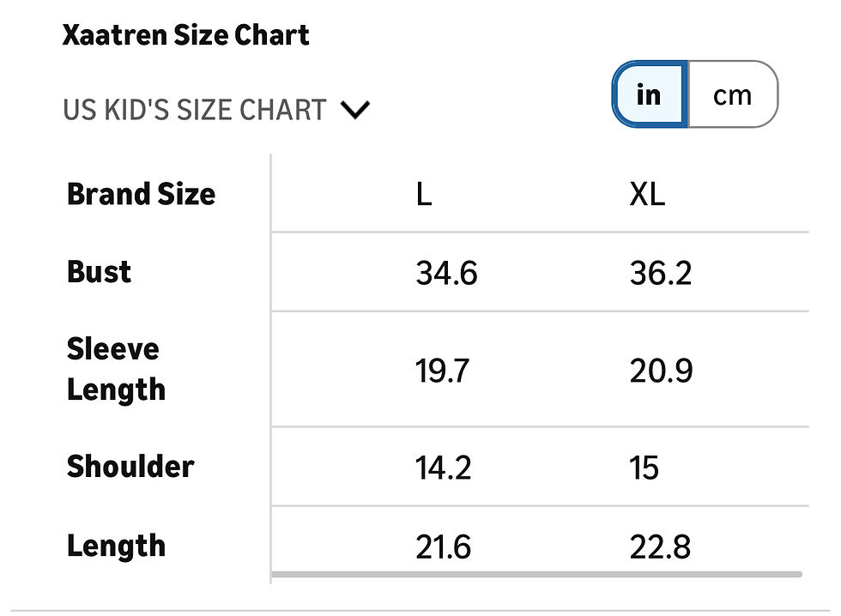Click the Shoulder row label

click(130, 467)
